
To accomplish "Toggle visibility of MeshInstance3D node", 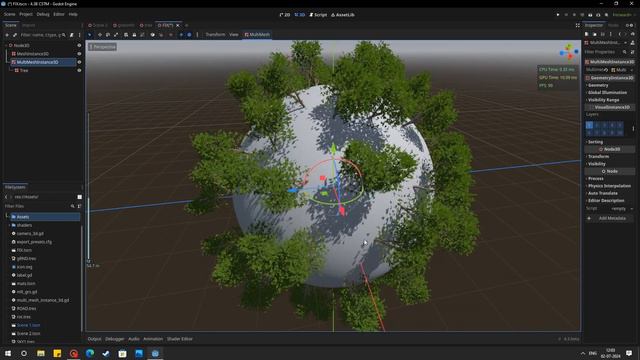I will 79,53.
